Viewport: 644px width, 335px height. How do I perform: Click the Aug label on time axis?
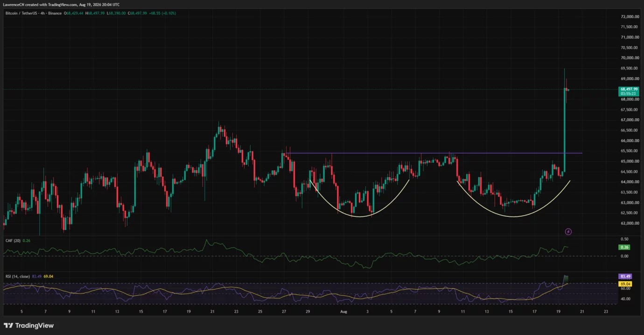point(344,311)
